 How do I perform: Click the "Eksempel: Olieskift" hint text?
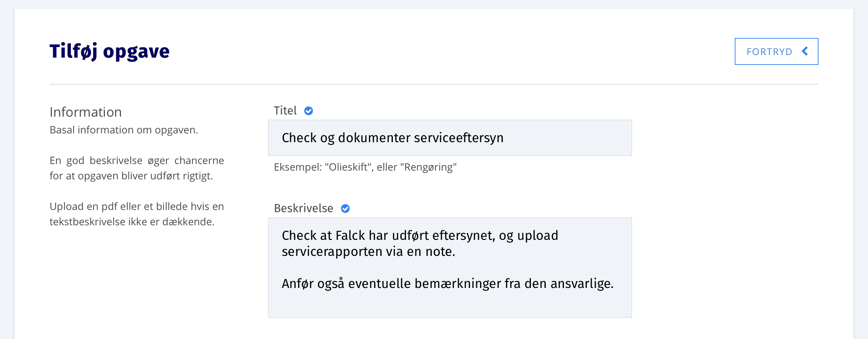(365, 167)
